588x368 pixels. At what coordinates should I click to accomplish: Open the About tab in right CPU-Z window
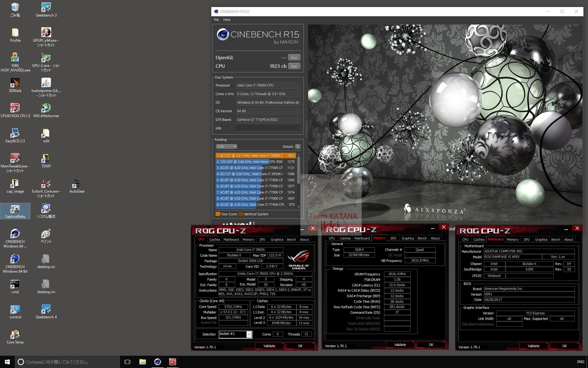(569, 240)
